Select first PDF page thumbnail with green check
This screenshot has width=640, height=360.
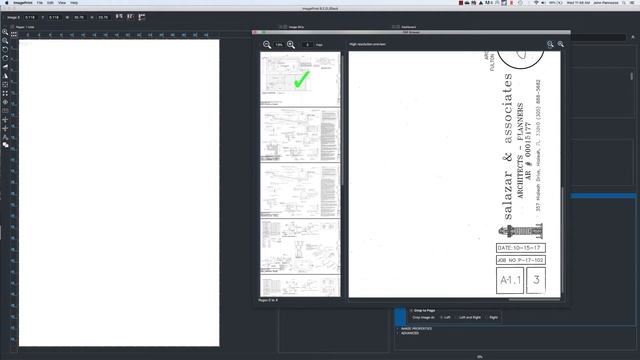tap(300, 79)
